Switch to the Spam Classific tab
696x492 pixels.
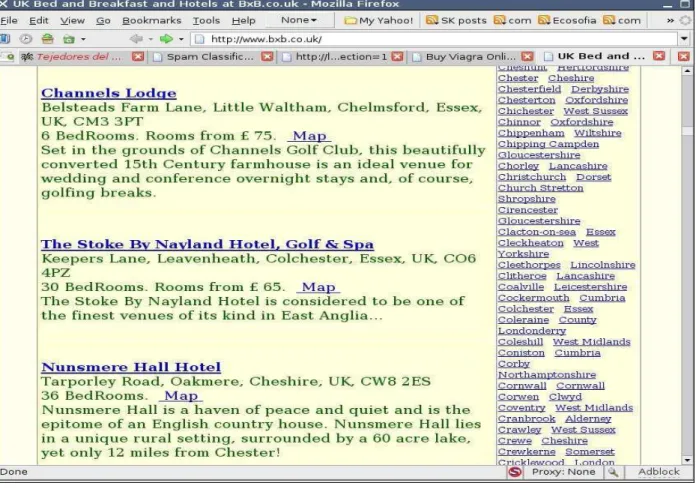210,56
